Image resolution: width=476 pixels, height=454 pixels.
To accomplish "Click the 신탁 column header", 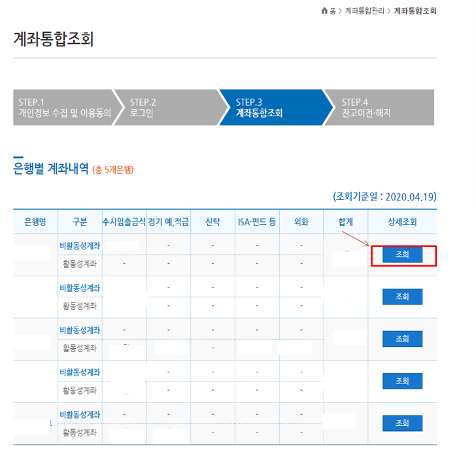I will tap(212, 221).
